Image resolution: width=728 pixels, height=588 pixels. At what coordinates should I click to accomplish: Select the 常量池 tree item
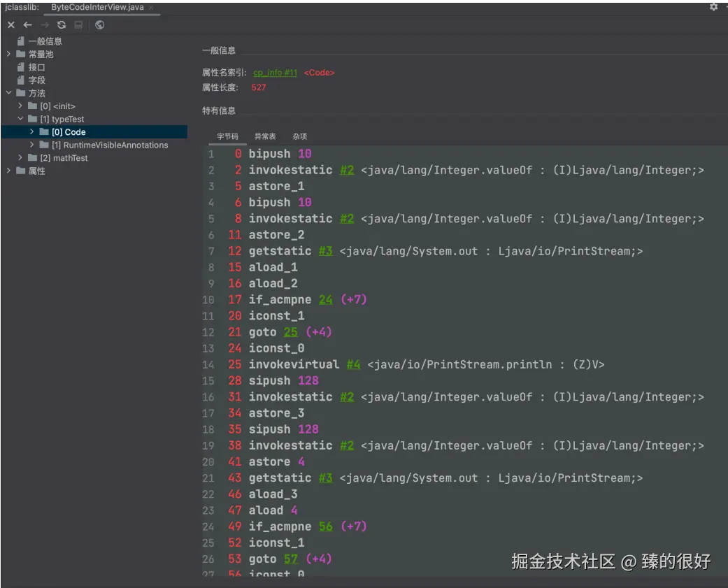pos(41,55)
